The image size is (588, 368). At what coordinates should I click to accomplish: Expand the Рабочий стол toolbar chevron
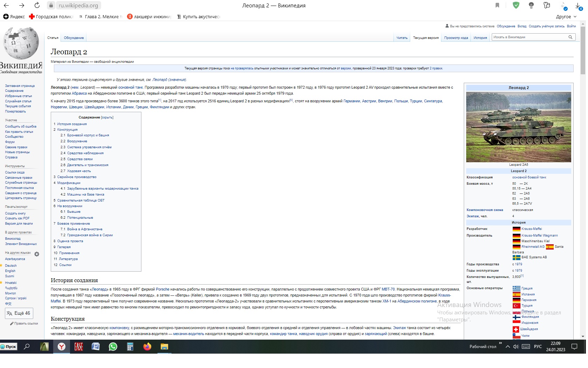(x=500, y=343)
